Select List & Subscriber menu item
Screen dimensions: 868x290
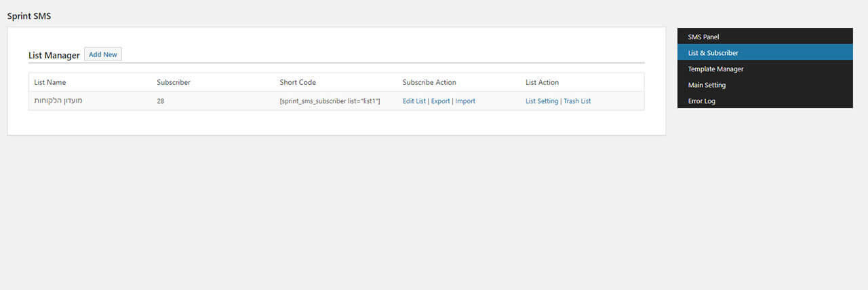[765, 52]
